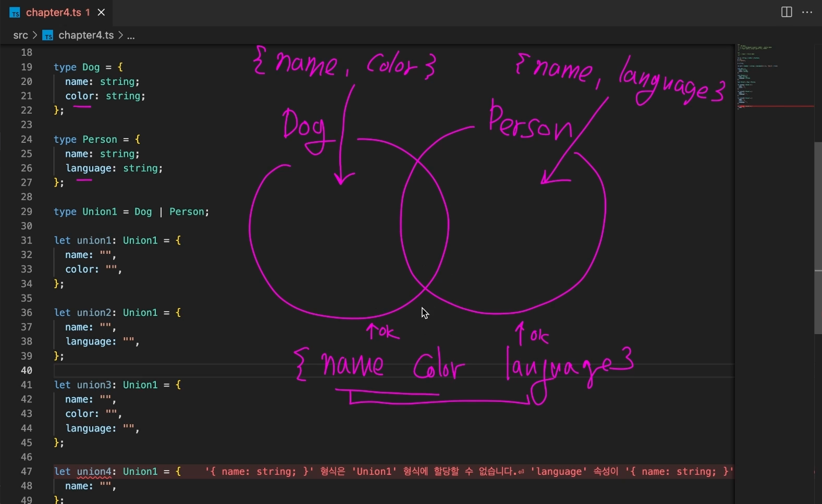Image resolution: width=822 pixels, height=504 pixels.
Task: Click the Union1 alias declaration on line 29
Action: [100, 212]
